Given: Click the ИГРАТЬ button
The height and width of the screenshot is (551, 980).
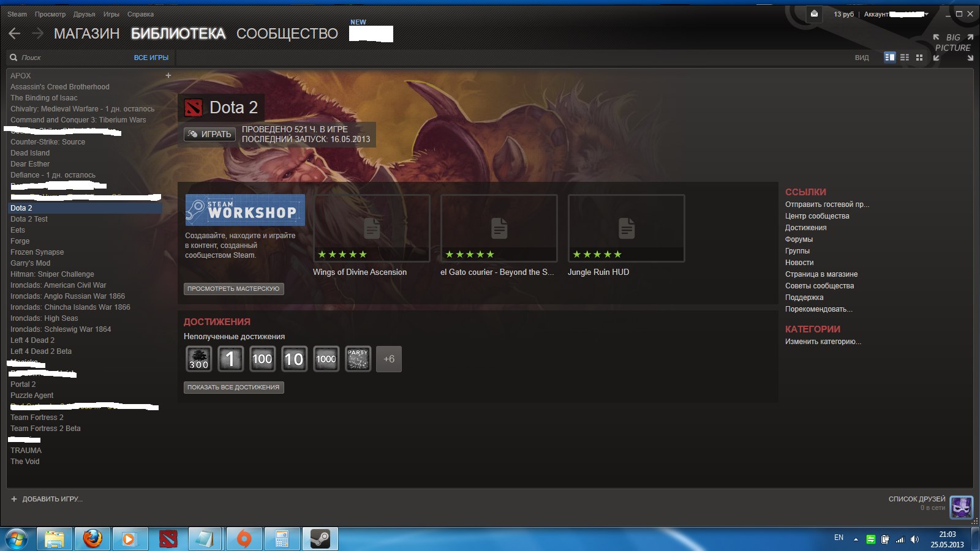Looking at the screenshot, I should coord(210,134).
